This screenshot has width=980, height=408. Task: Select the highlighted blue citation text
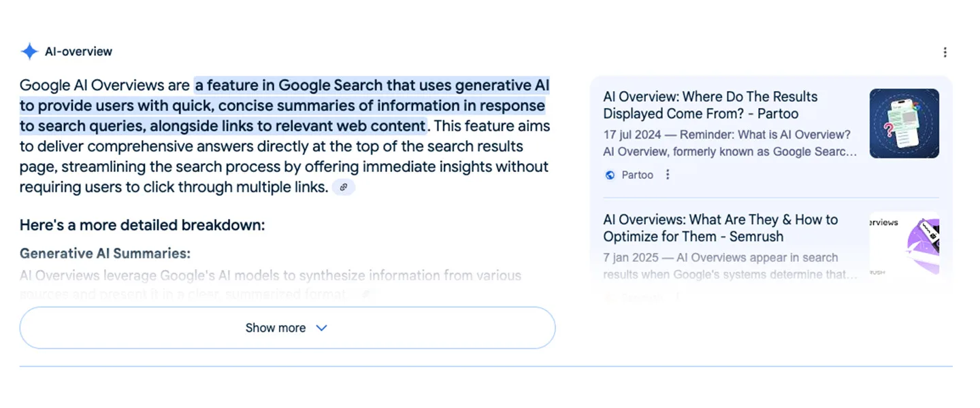click(x=284, y=105)
